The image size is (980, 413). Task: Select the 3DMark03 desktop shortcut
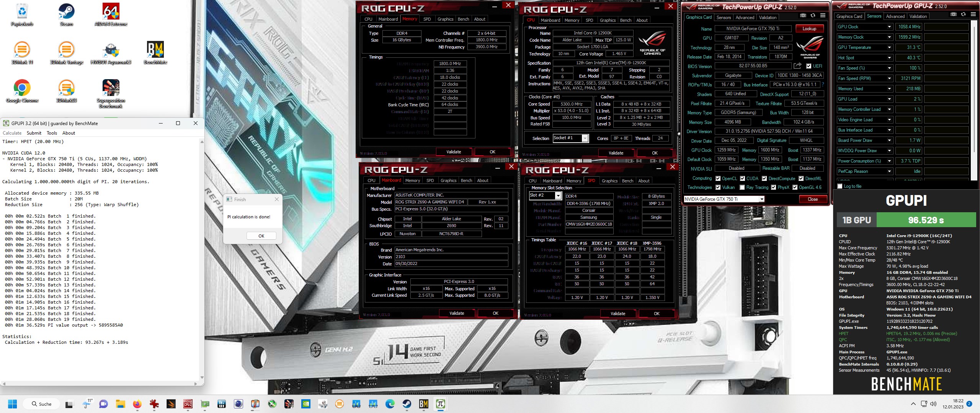point(66,91)
